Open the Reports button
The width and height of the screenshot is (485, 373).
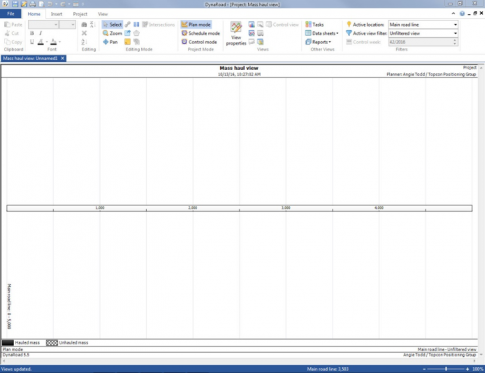point(318,42)
